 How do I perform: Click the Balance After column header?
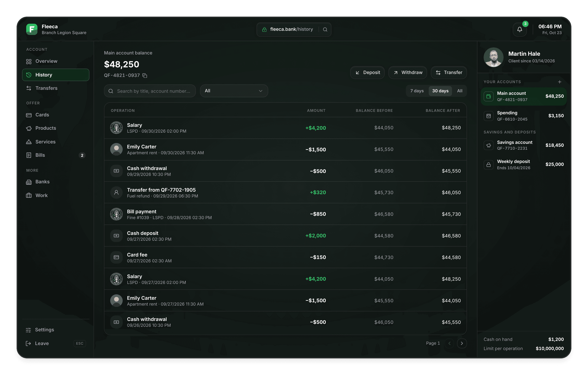[443, 111]
